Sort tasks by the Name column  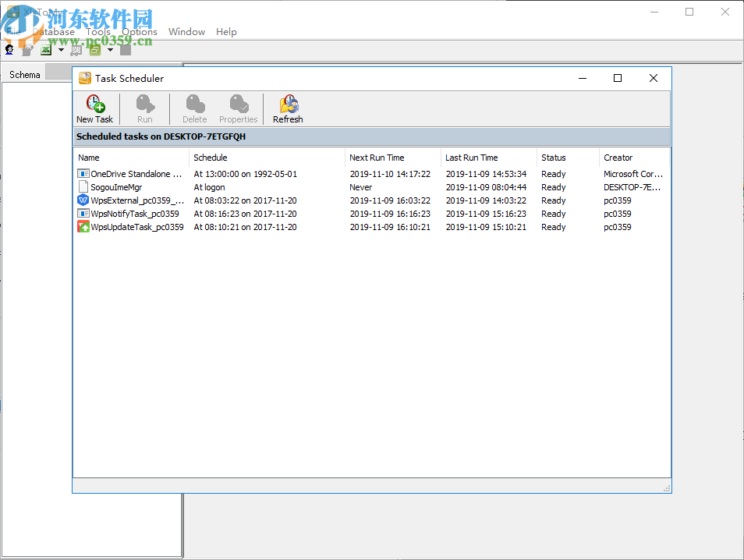tap(88, 157)
